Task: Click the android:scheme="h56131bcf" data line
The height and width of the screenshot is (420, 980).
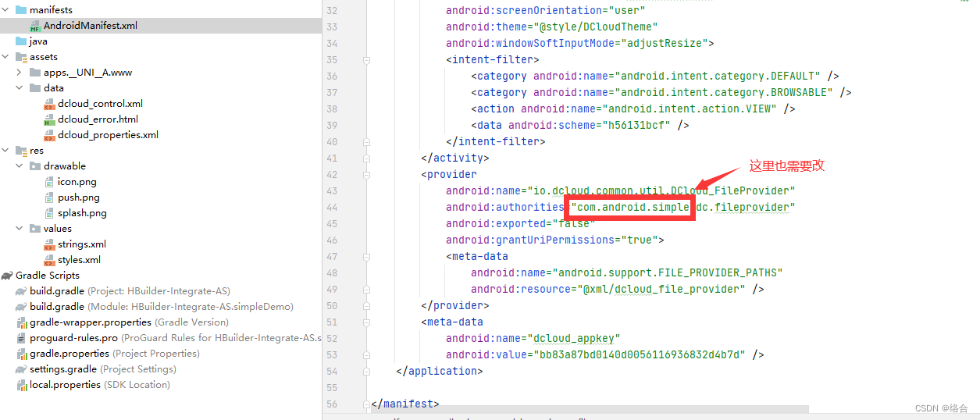Action: (x=580, y=126)
